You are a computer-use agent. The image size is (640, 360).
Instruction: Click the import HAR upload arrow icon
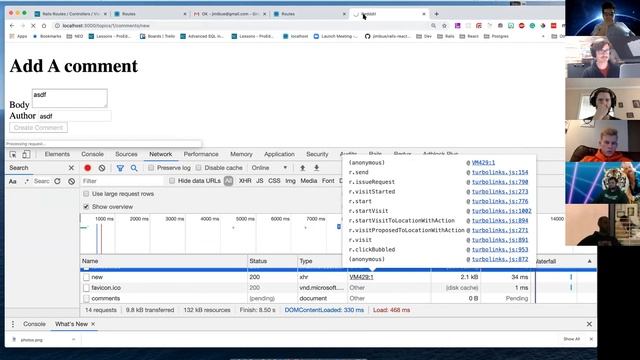(x=302, y=168)
